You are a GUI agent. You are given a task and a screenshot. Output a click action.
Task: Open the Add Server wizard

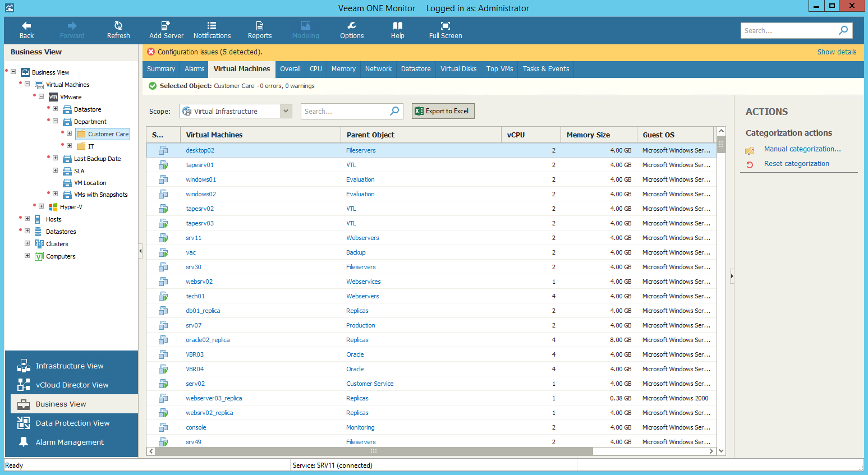click(x=166, y=30)
